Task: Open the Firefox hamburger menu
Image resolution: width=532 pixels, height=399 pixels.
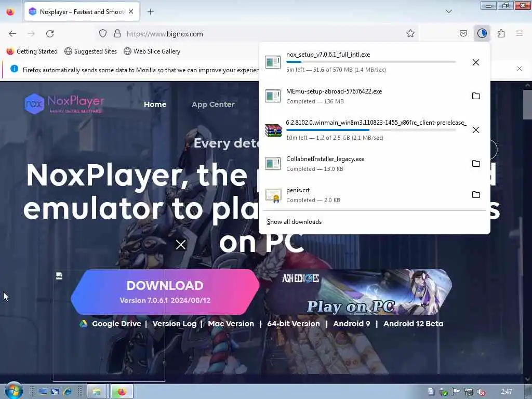Action: (520, 33)
